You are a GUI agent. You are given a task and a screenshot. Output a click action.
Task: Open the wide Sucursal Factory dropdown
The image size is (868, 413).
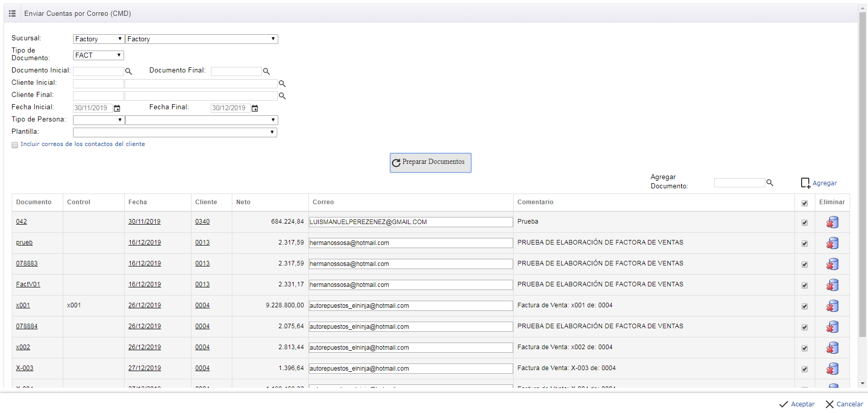tap(201, 39)
